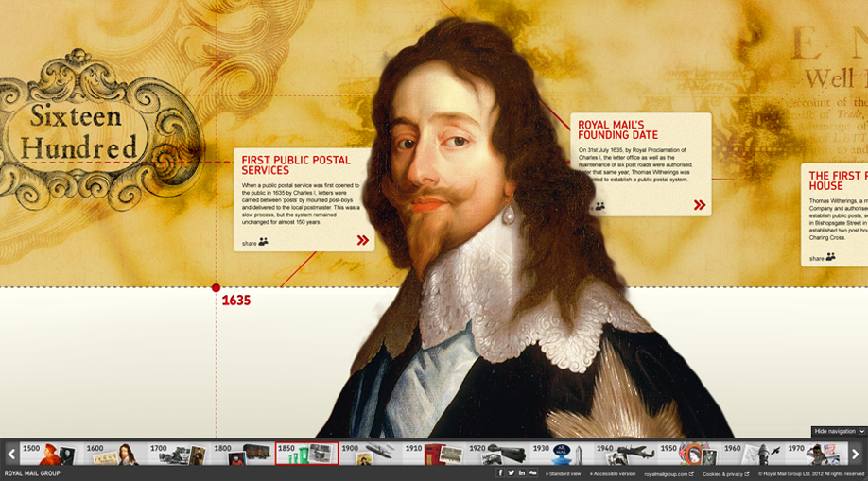Viewport: 868px width, 481px height.
Task: Open the Cookies & privacy link
Action: (725, 473)
